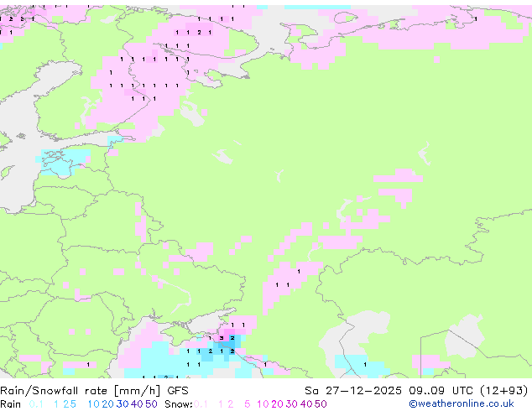This screenshot has width=532, height=411.
Task: Click the 'Snow:' legend label
Action: click(x=179, y=404)
